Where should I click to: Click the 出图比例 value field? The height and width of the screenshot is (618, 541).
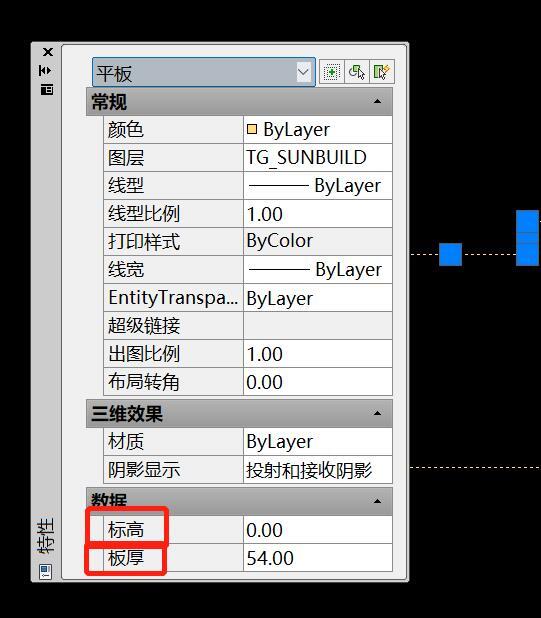pyautogui.click(x=318, y=354)
